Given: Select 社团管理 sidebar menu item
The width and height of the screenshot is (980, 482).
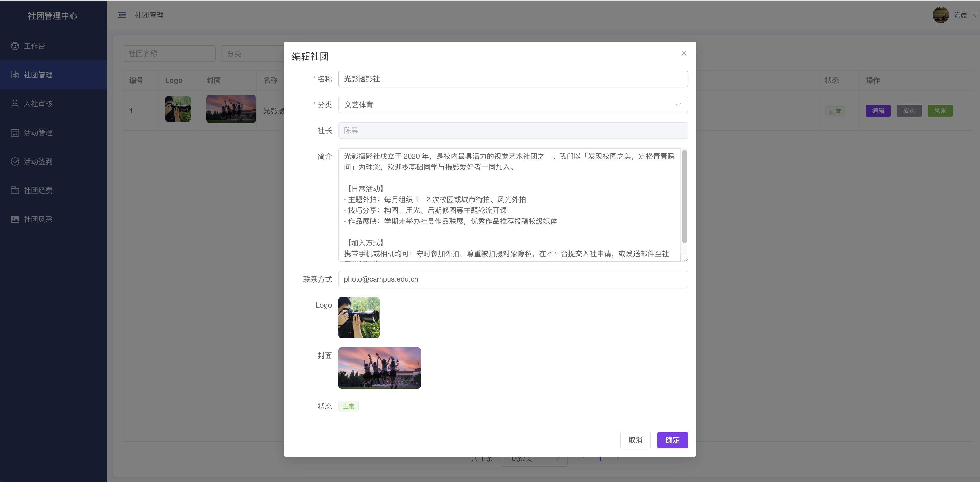Looking at the screenshot, I should [x=53, y=75].
